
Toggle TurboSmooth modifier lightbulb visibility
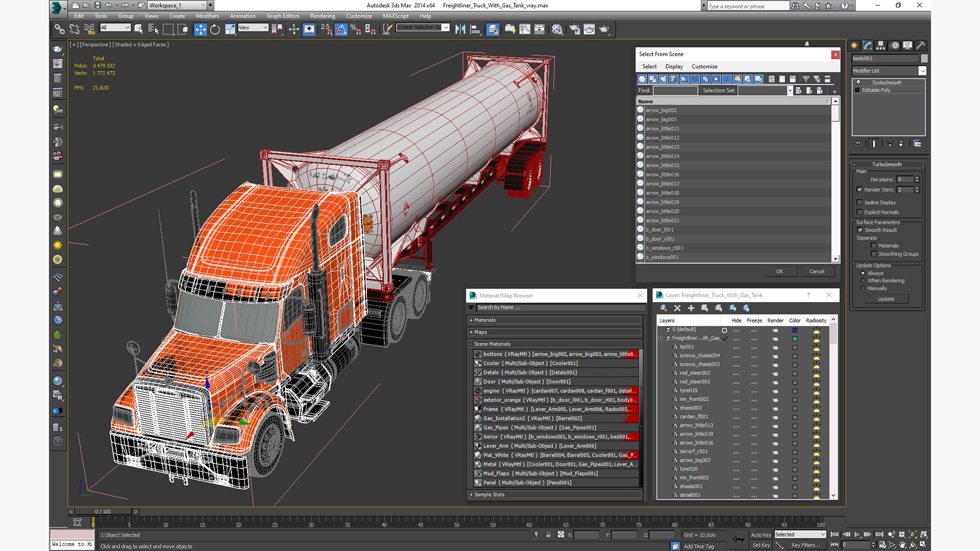858,83
